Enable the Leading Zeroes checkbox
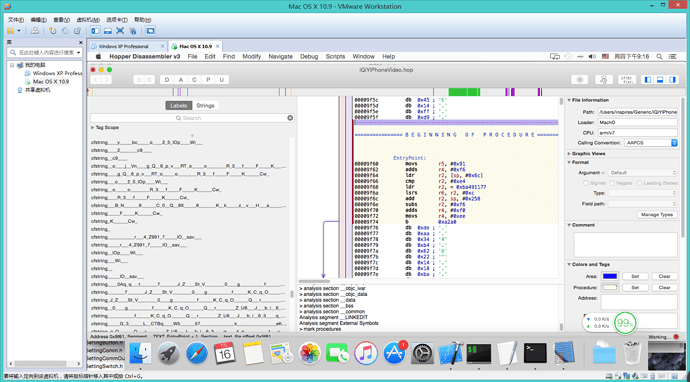This screenshot has width=690, height=382. click(x=638, y=183)
